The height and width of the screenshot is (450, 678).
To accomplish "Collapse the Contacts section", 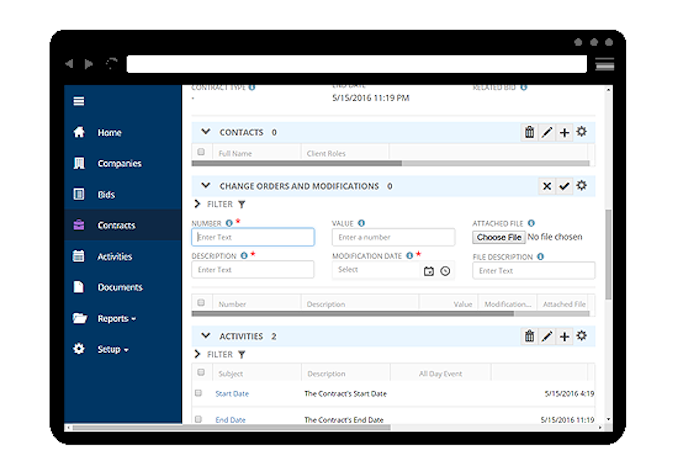I will (x=206, y=131).
